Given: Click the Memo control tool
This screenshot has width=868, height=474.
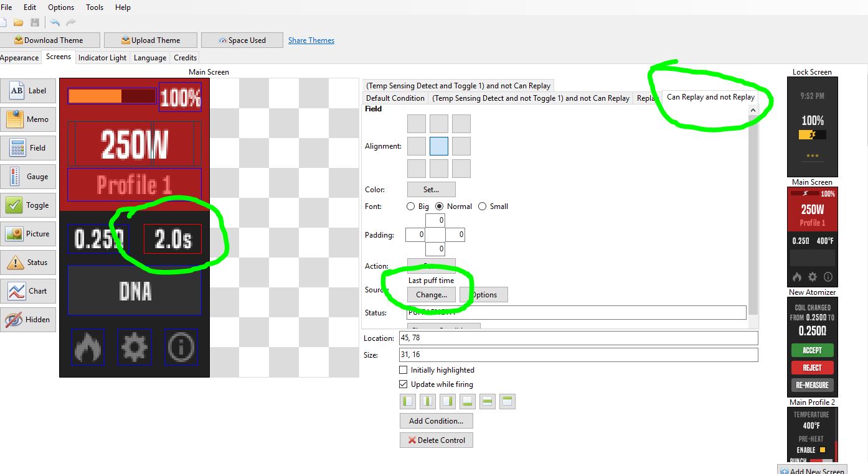Looking at the screenshot, I should [x=29, y=119].
